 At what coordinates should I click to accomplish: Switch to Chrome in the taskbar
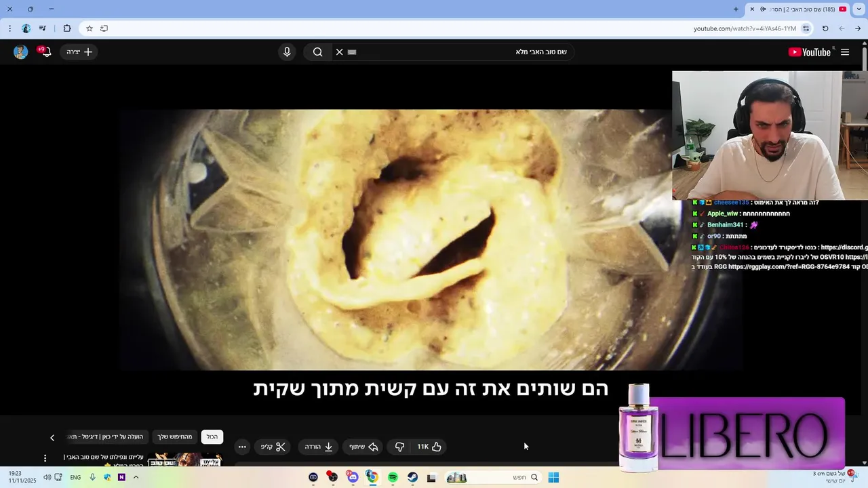[372, 477]
